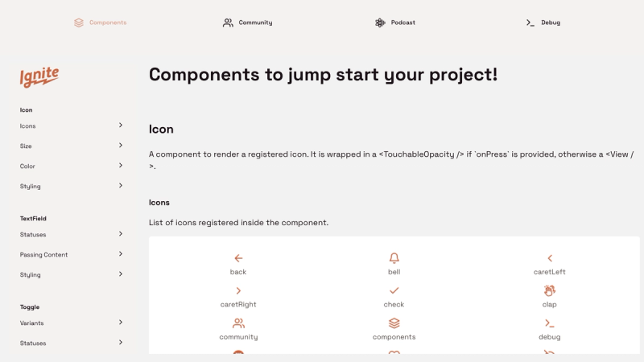
Task: Click the bell icon
Action: [x=394, y=258]
